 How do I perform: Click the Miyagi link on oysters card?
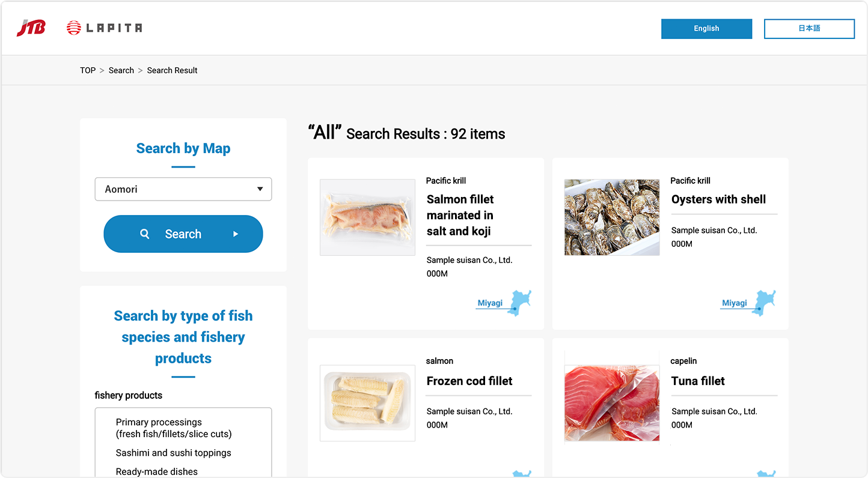734,303
